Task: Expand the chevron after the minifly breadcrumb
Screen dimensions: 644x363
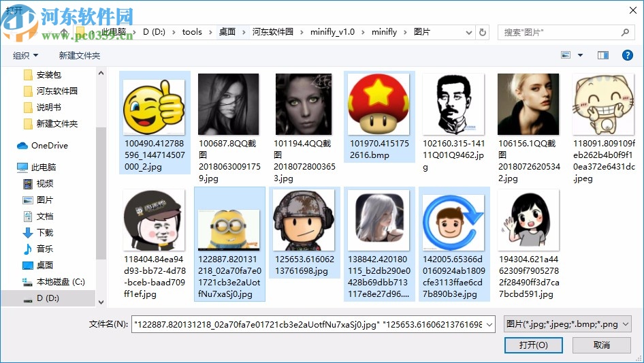Action: tap(405, 32)
